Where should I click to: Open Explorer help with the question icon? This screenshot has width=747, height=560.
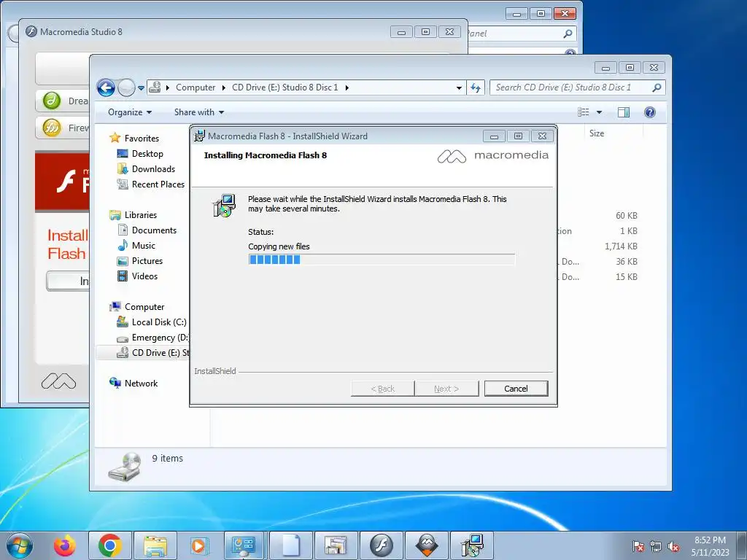650,112
